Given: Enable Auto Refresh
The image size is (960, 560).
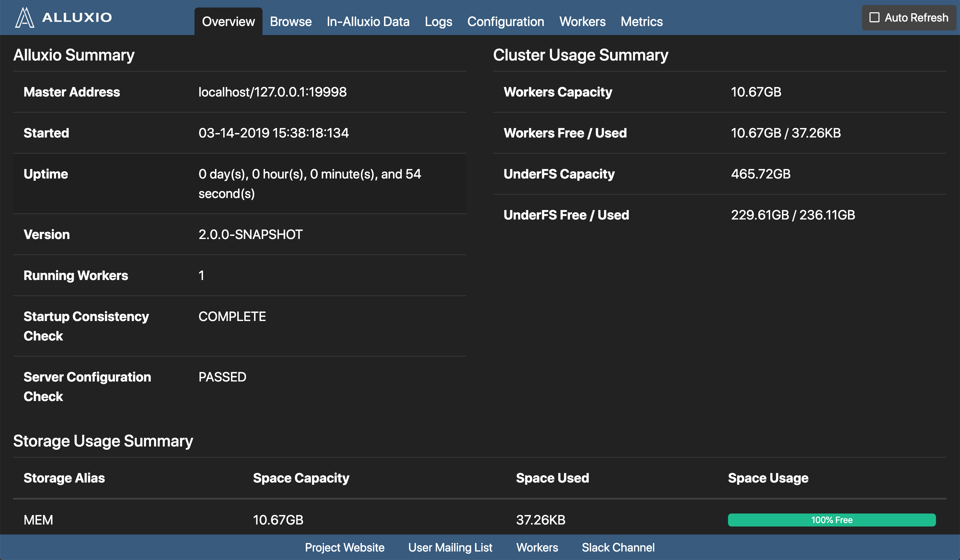Looking at the screenshot, I should 874,17.
